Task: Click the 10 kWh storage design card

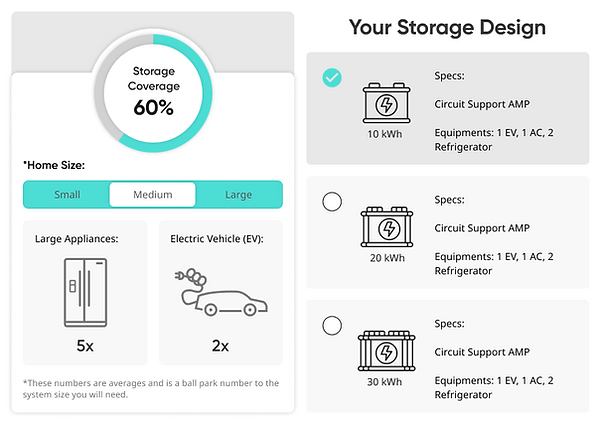Action: 448,108
